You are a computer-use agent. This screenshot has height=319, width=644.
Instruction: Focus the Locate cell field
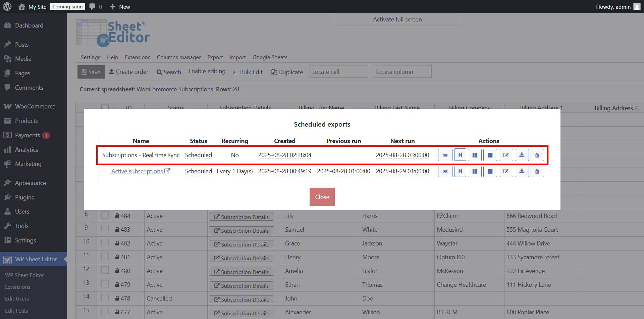pos(339,72)
